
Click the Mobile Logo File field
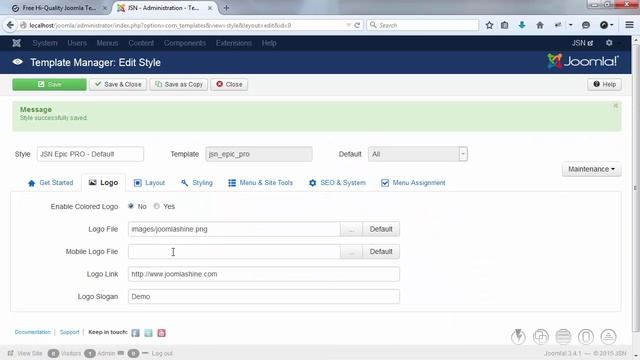click(234, 251)
